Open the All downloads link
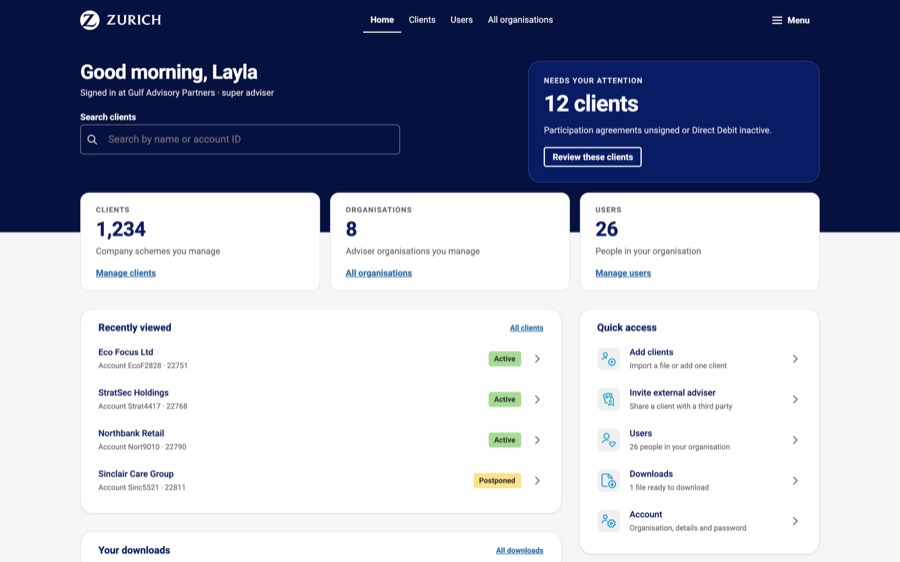The width and height of the screenshot is (900, 562). tap(519, 551)
